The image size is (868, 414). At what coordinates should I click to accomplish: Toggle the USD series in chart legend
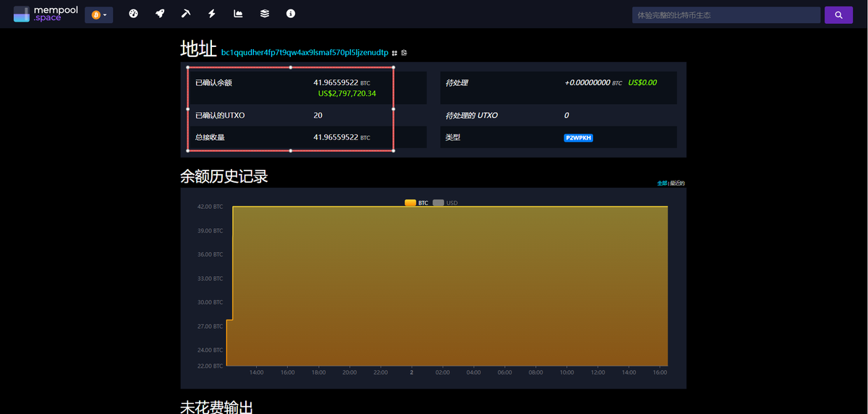(445, 203)
